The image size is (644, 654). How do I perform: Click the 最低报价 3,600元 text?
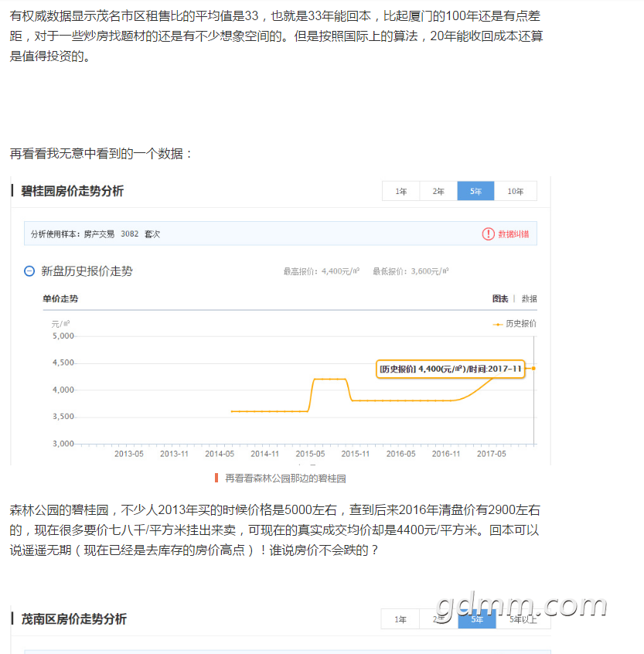pos(411,271)
